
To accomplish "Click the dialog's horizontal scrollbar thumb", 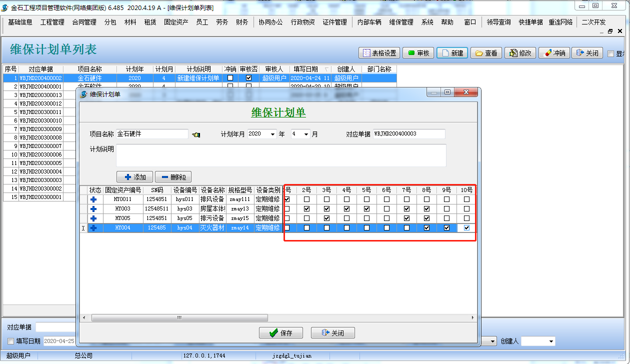I will [179, 317].
